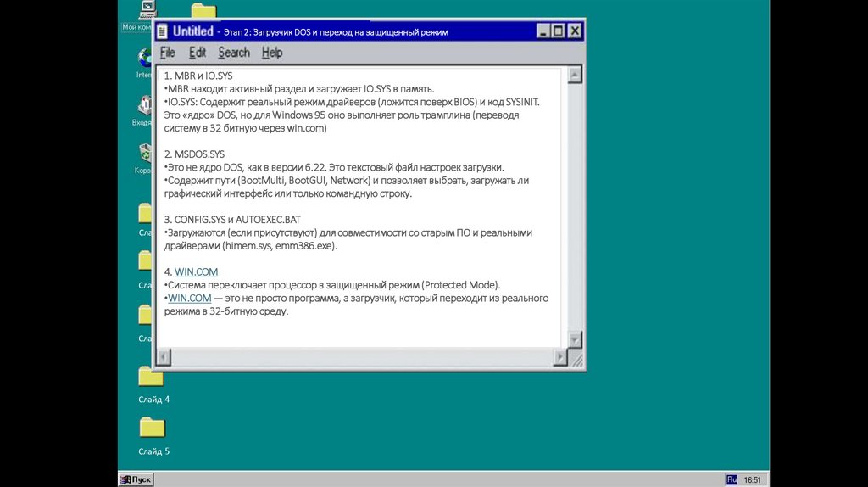868x487 pixels.
Task: Maximize the Untitled Notepad window
Action: coord(558,31)
